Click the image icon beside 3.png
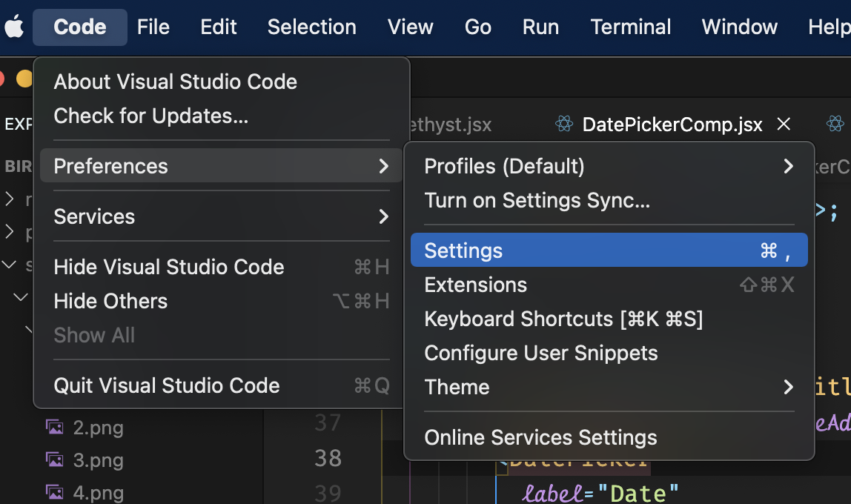This screenshot has width=851, height=504. (54, 460)
